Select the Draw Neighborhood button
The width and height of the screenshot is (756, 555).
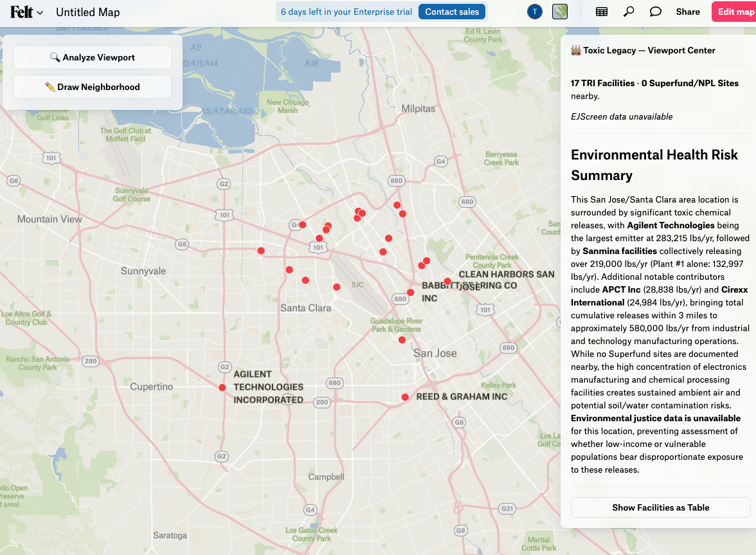click(93, 87)
